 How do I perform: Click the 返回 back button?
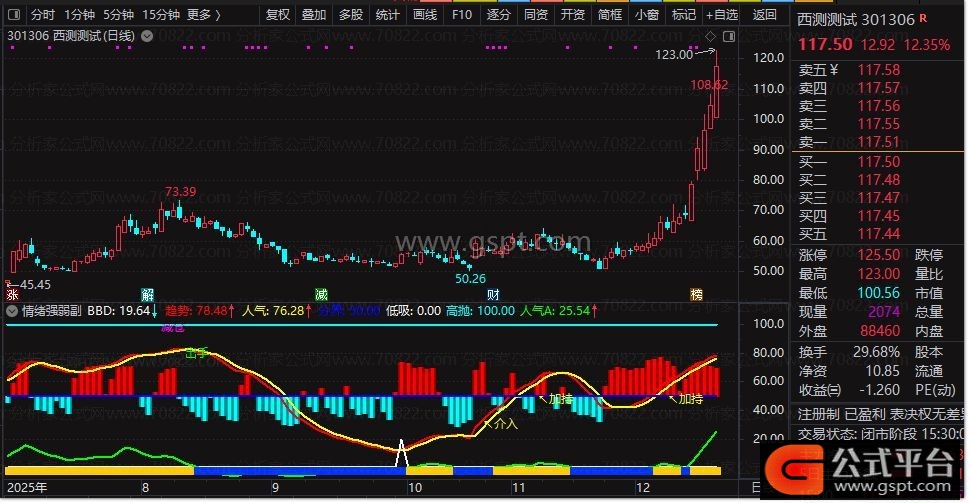[x=764, y=15]
